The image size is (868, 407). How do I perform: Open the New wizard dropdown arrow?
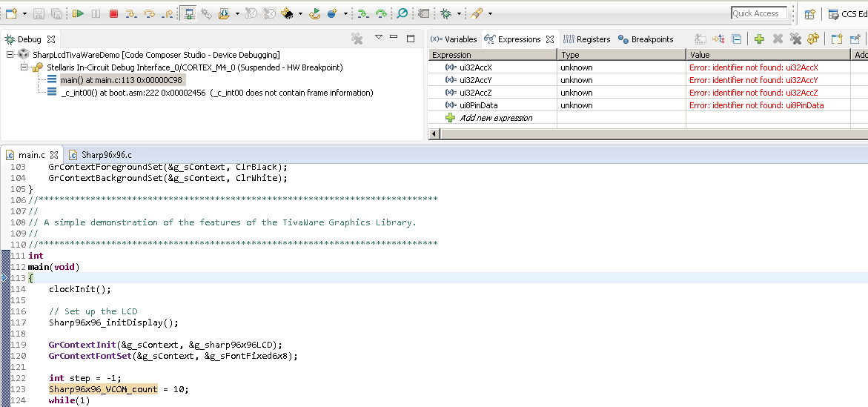24,14
